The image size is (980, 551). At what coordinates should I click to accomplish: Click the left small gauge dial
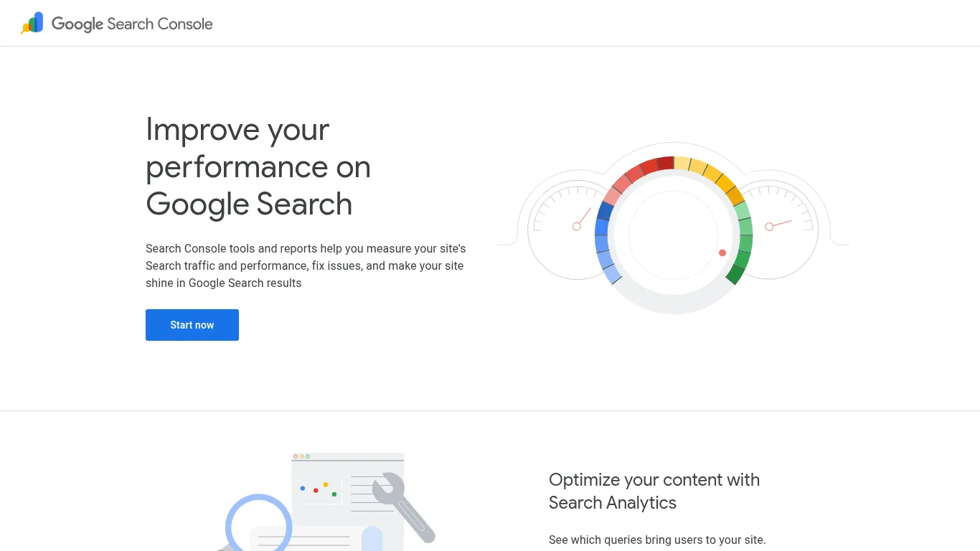[x=574, y=230]
